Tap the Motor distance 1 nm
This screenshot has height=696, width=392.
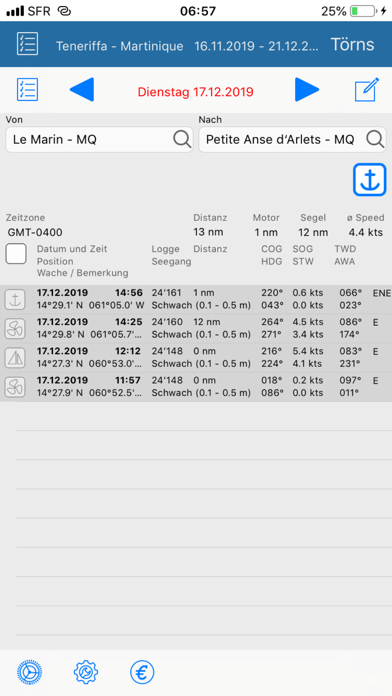click(266, 233)
